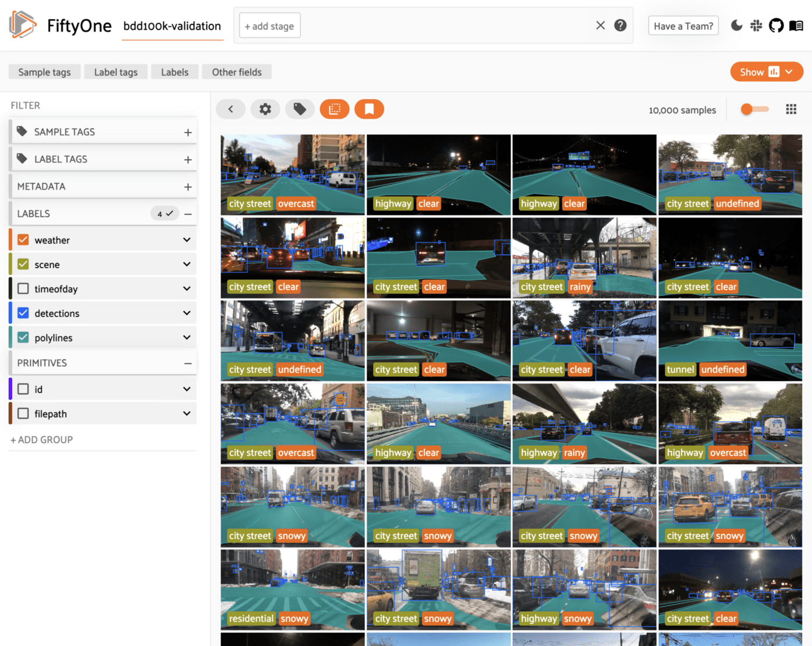Clear the 4 selected labels badge
This screenshot has width=812, height=646.
click(x=165, y=214)
